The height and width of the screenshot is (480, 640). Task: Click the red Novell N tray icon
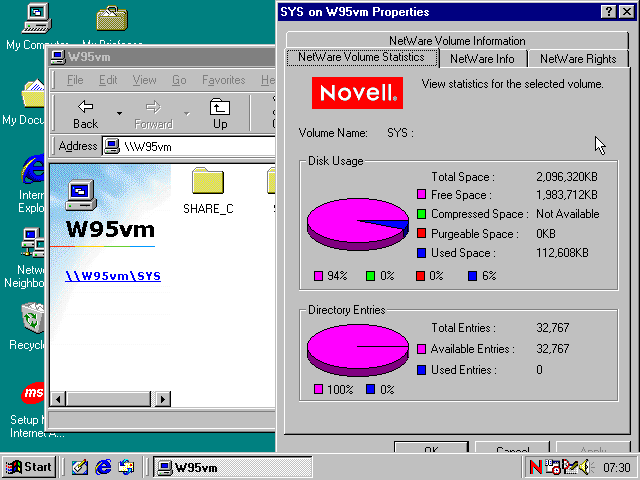tap(536, 467)
